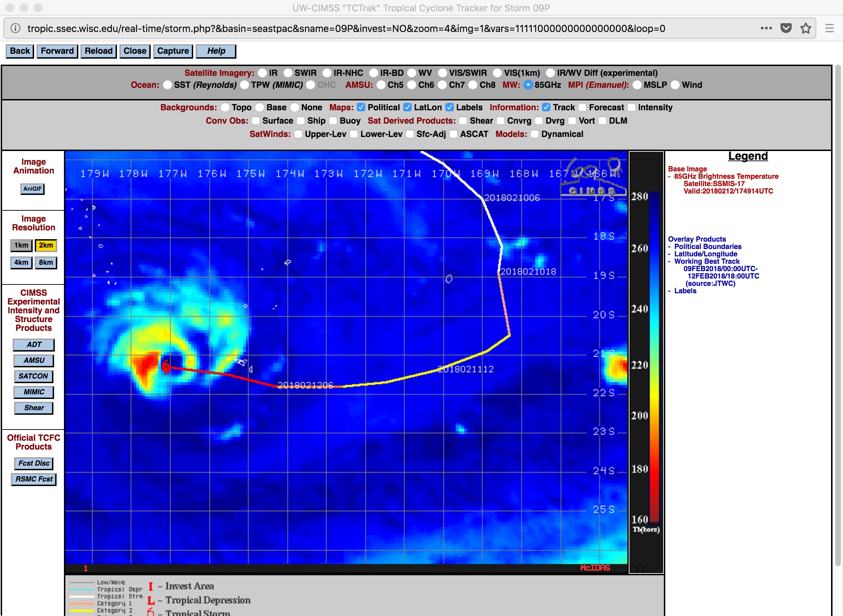Disable the Track information checkbox
The height and width of the screenshot is (616, 843).
coord(546,107)
